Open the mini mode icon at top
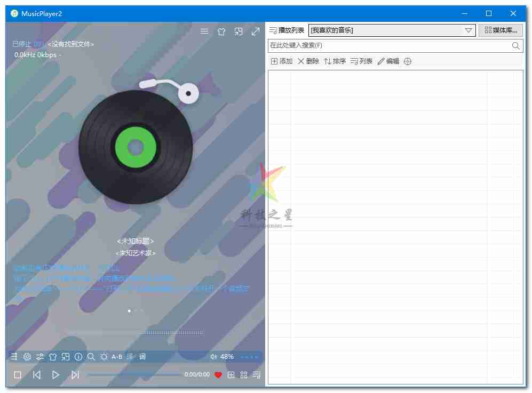 [239, 31]
